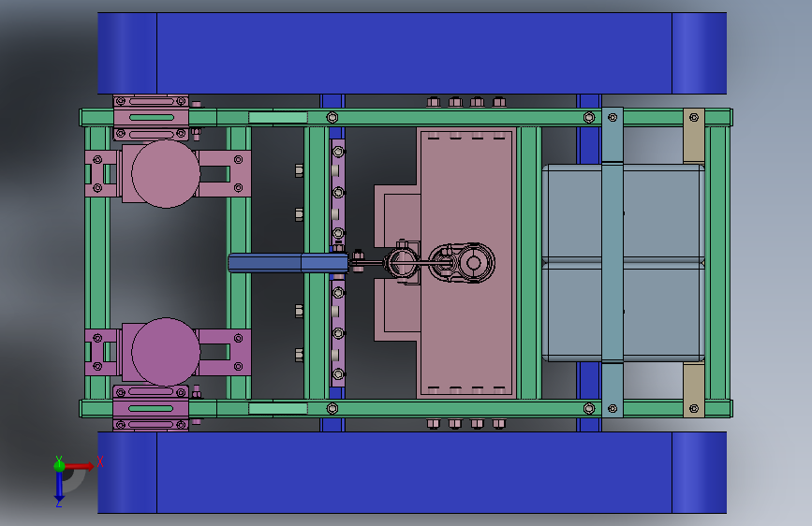The width and height of the screenshot is (812, 526).
Task: Pick the circular hub on the crank arm
Action: tap(473, 263)
